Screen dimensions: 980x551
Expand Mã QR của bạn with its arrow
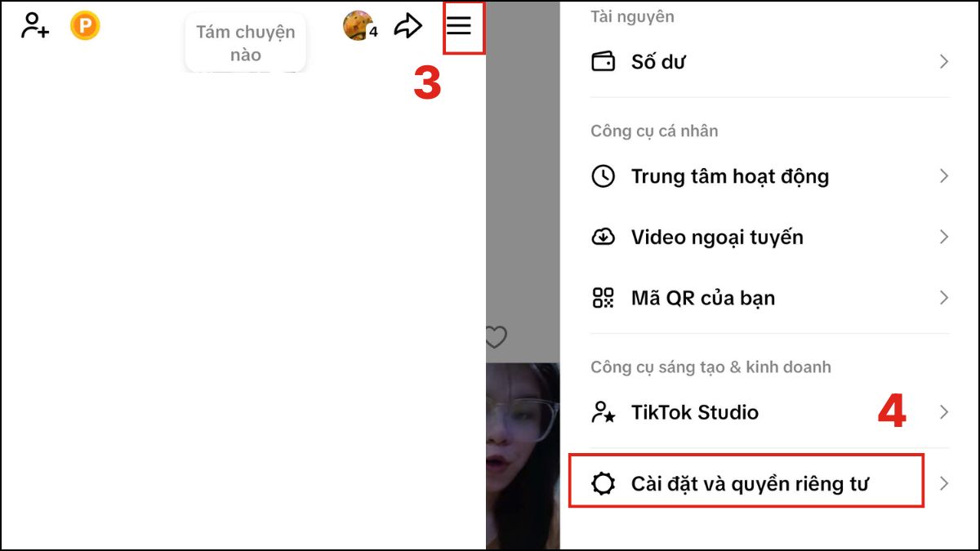click(x=945, y=297)
